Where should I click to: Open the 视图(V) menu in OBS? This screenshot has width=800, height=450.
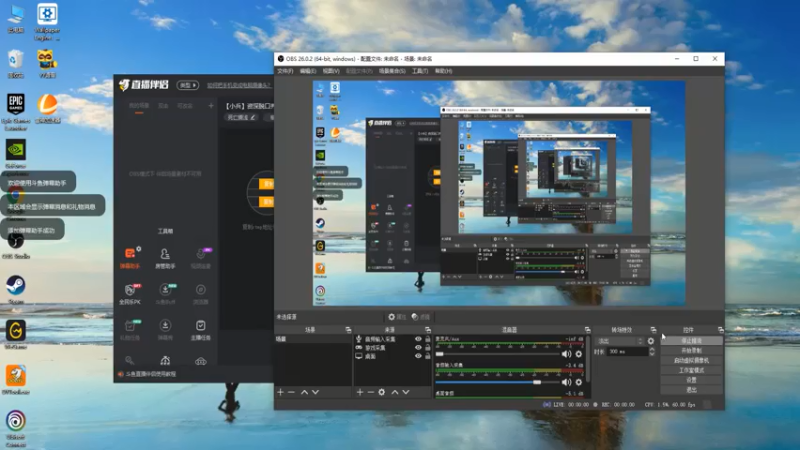point(331,71)
